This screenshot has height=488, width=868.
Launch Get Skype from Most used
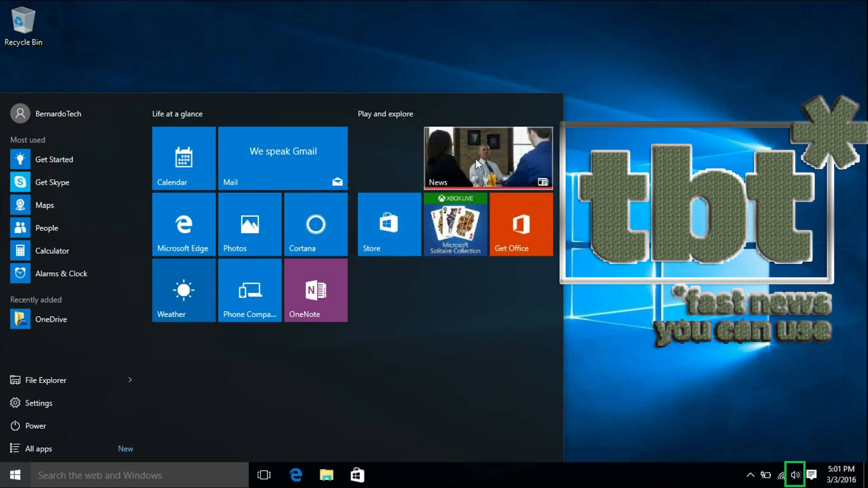71,182
